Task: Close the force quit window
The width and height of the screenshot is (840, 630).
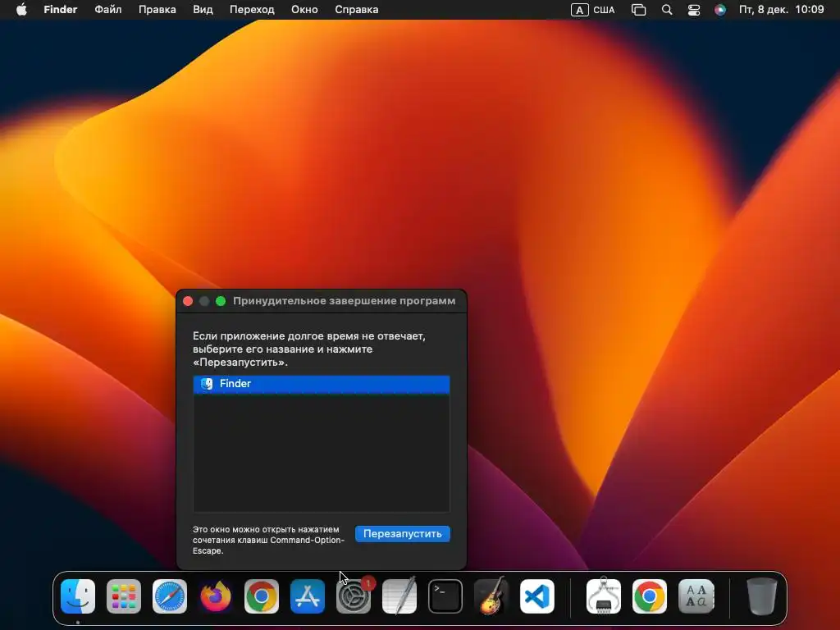Action: point(188,301)
